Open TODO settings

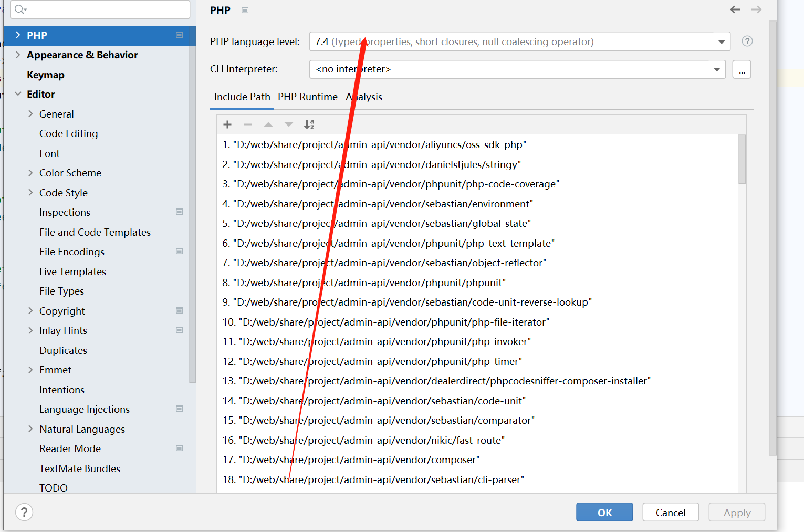click(54, 488)
